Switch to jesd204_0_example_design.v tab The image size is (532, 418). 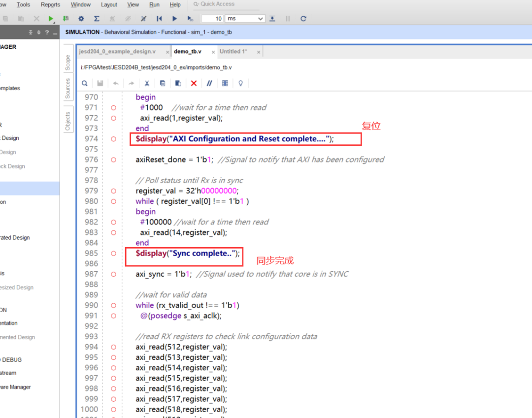coord(117,52)
